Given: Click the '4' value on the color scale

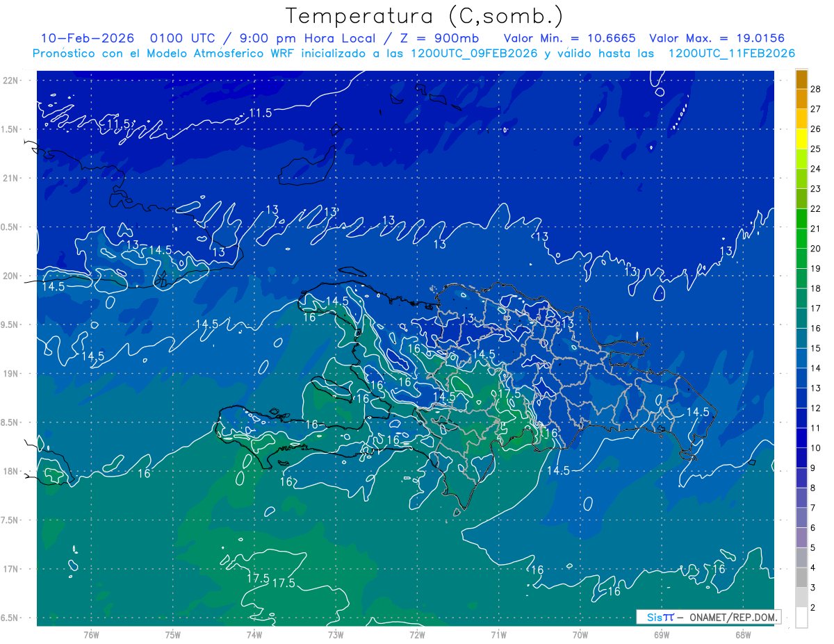Looking at the screenshot, I should coord(813,568).
